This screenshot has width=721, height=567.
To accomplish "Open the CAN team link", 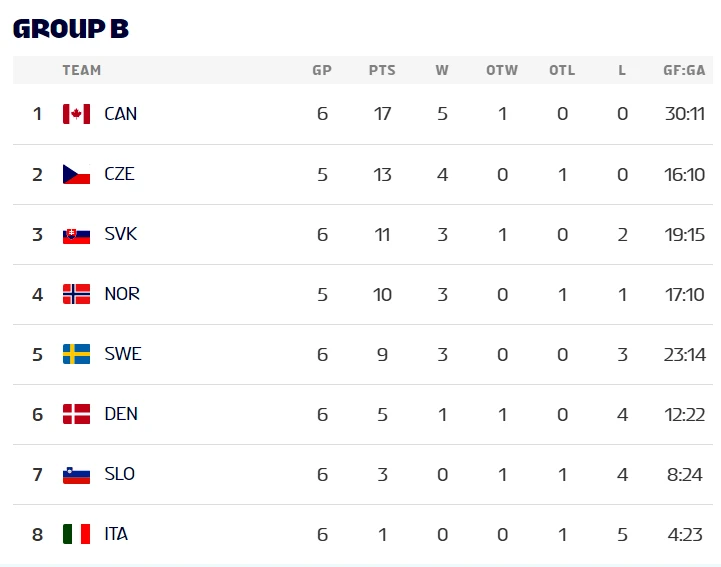I will coord(120,114).
